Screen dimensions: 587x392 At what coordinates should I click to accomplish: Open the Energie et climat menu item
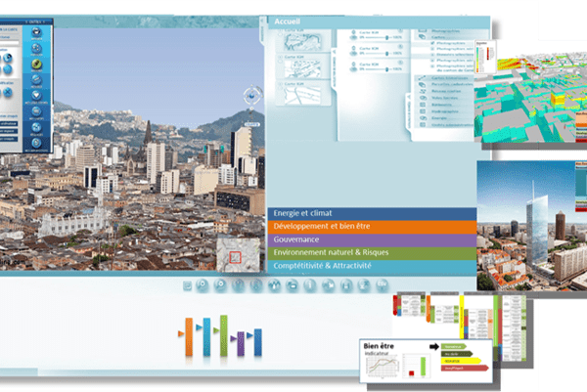(371, 213)
